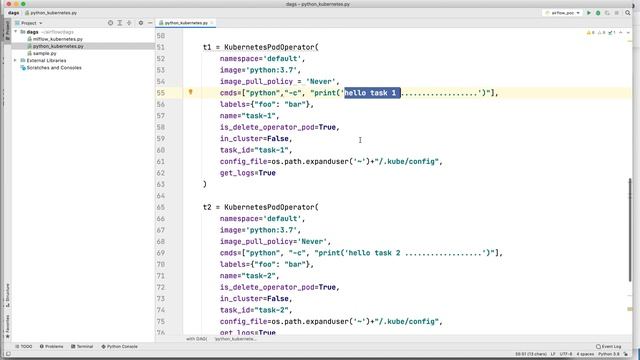Open mlflow_kubernetes.py from project tree

(x=58, y=39)
